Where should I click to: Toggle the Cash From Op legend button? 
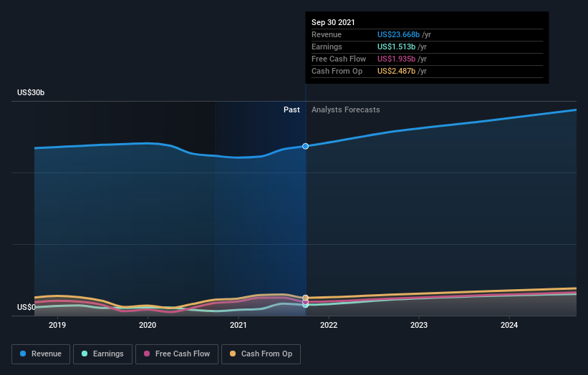(261, 354)
